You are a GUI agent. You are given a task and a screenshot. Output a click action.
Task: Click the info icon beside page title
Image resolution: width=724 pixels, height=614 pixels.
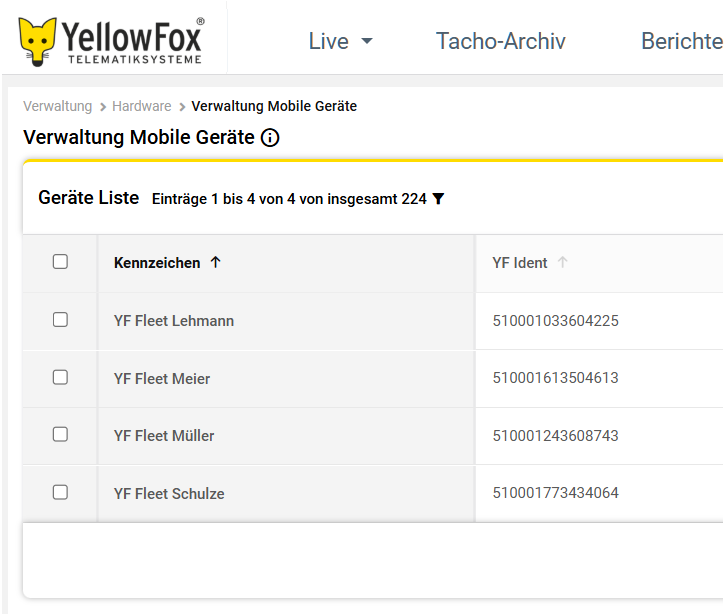coord(269,138)
